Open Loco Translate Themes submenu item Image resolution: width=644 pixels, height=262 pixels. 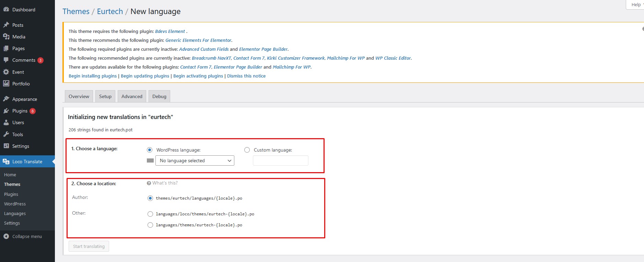12,184
